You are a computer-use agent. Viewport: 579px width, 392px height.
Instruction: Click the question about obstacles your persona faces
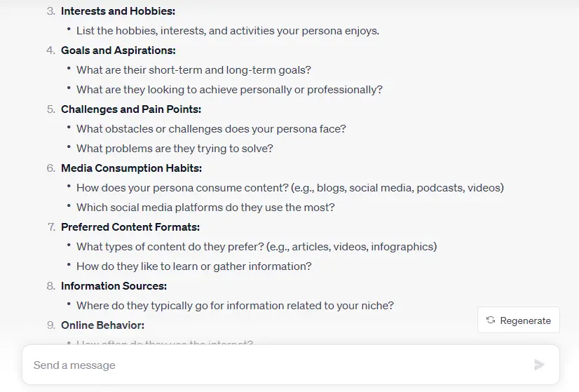pos(211,129)
